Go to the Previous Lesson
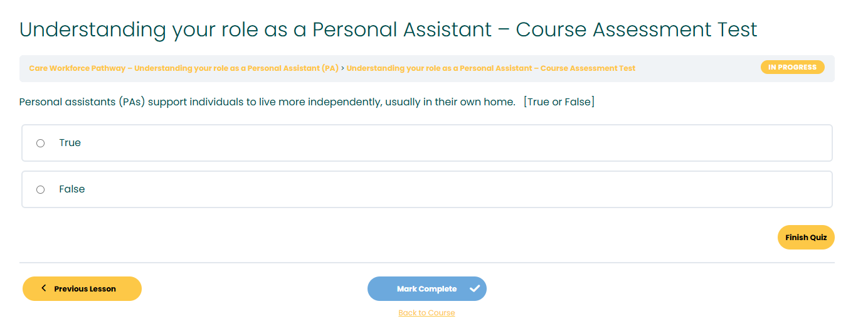Screen dimensions: 868x326 (x=82, y=289)
